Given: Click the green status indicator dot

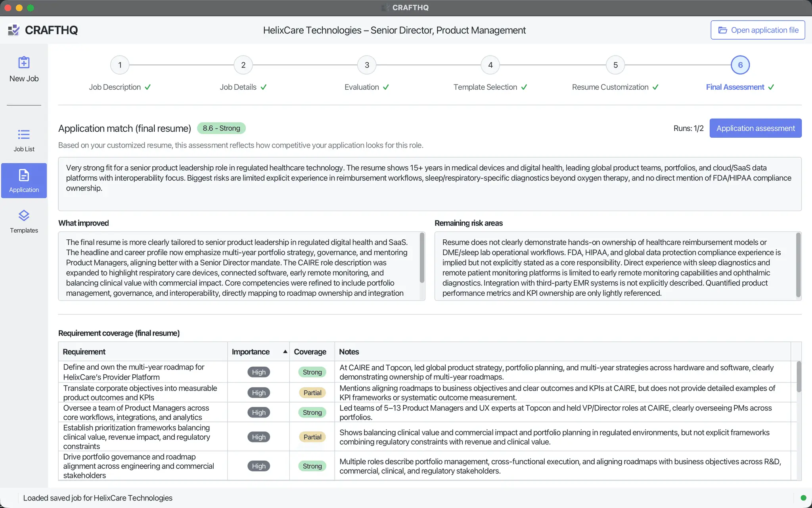Looking at the screenshot, I should (803, 498).
